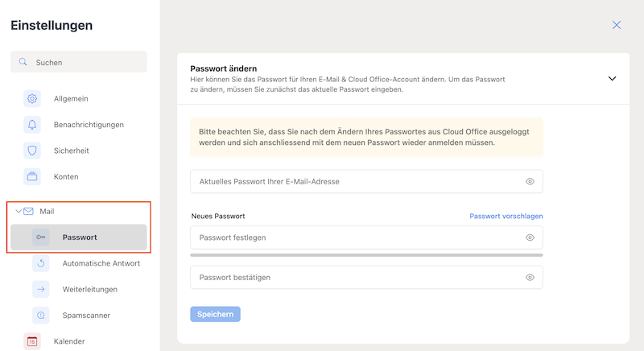Image resolution: width=644 pixels, height=351 pixels.
Task: Click the password strength bar
Action: pyautogui.click(x=366, y=255)
